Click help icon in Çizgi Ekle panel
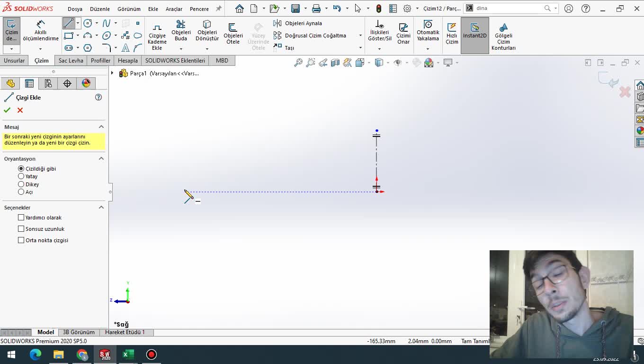Viewport: 644px width, 364px height. (98, 97)
